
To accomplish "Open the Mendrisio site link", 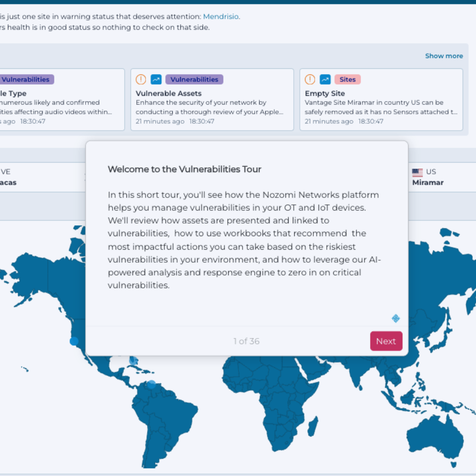I will (x=221, y=17).
